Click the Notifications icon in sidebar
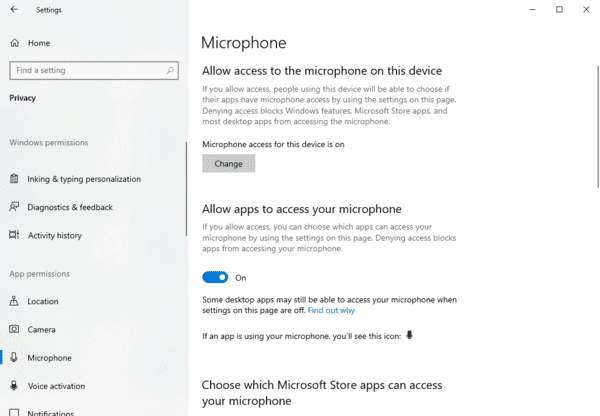This screenshot has width=600, height=416. coord(14,413)
